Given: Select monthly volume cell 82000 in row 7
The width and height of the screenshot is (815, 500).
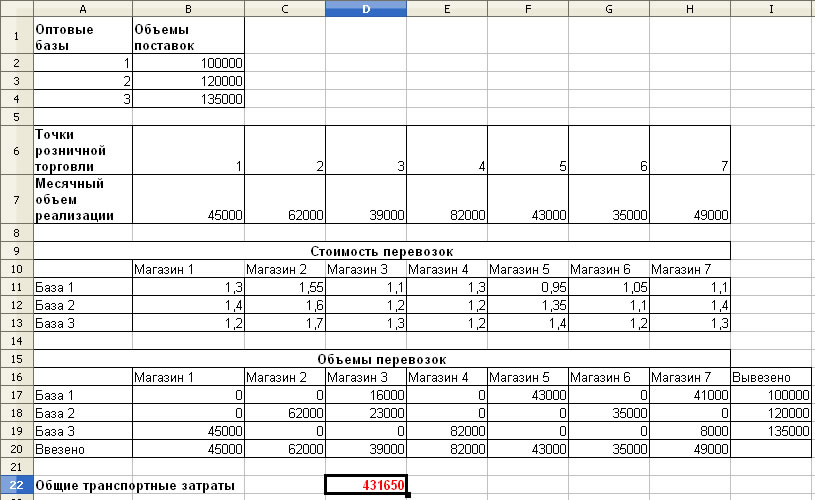Looking at the screenshot, I should [447, 200].
